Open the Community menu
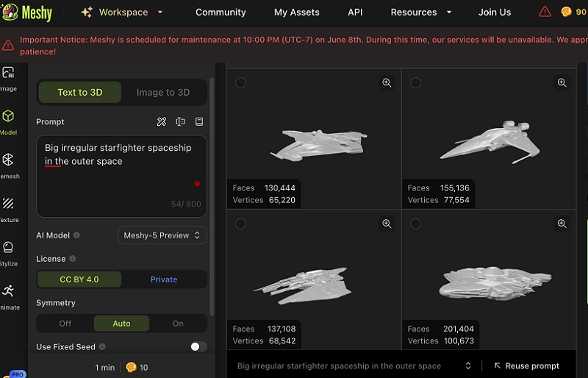 [220, 13]
